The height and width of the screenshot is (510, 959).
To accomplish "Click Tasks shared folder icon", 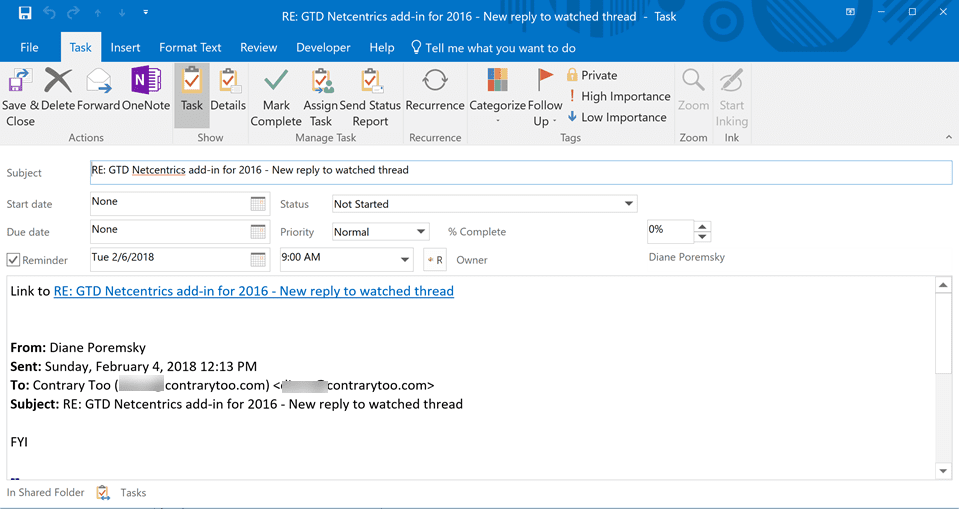I will click(102, 492).
